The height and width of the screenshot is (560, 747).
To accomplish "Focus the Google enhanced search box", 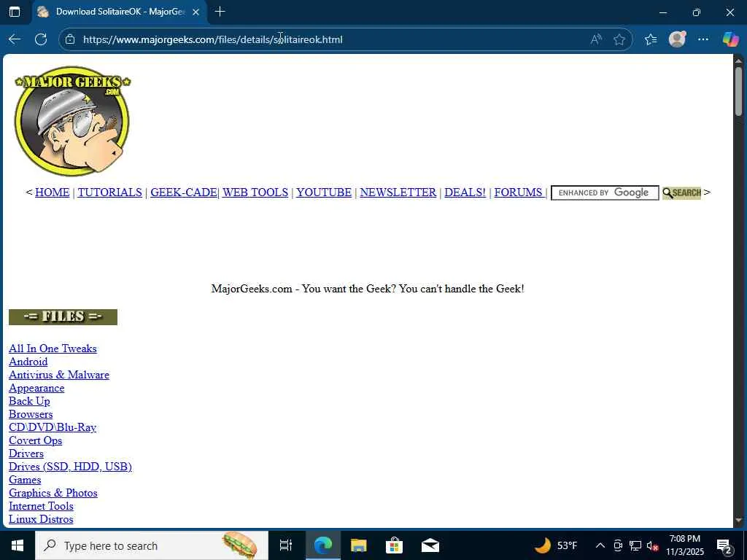I will point(605,192).
